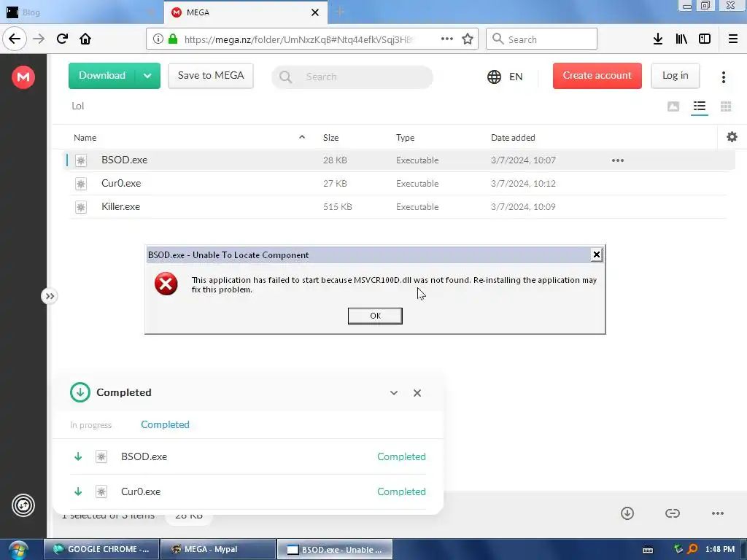The image size is (747, 560).
Task: Click the Windows Start button
Action: coord(18,550)
